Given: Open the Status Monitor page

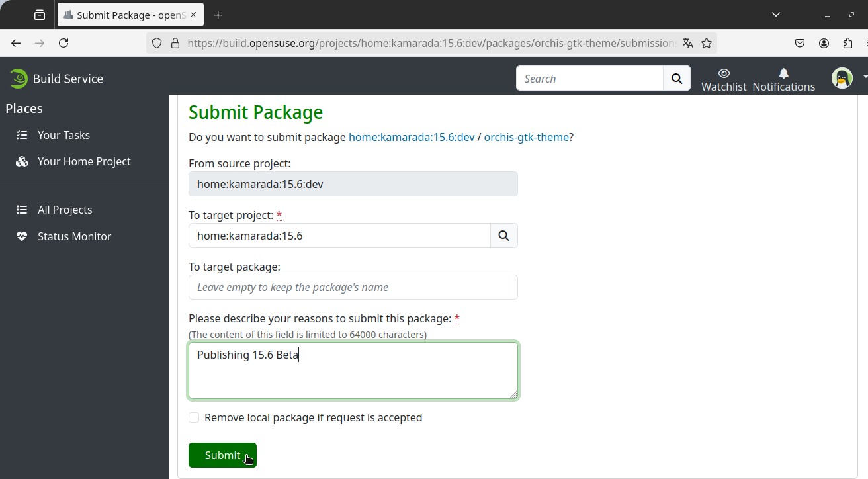Looking at the screenshot, I should tap(74, 236).
